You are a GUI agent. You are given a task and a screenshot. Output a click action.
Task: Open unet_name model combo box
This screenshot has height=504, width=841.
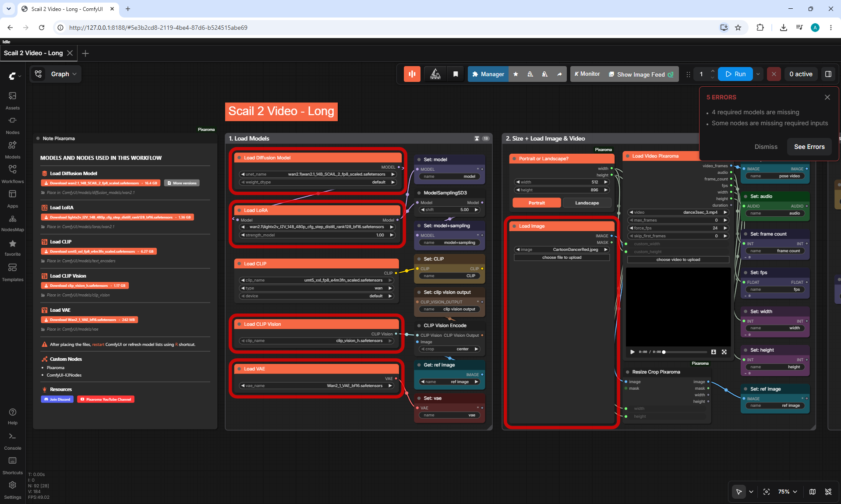(x=318, y=174)
